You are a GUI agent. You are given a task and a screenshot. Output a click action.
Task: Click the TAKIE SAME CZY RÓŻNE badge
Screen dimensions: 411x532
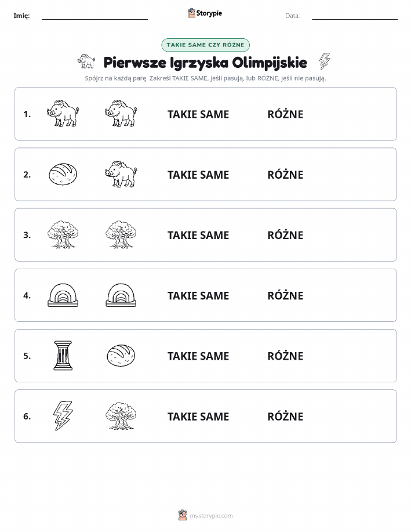tap(205, 45)
